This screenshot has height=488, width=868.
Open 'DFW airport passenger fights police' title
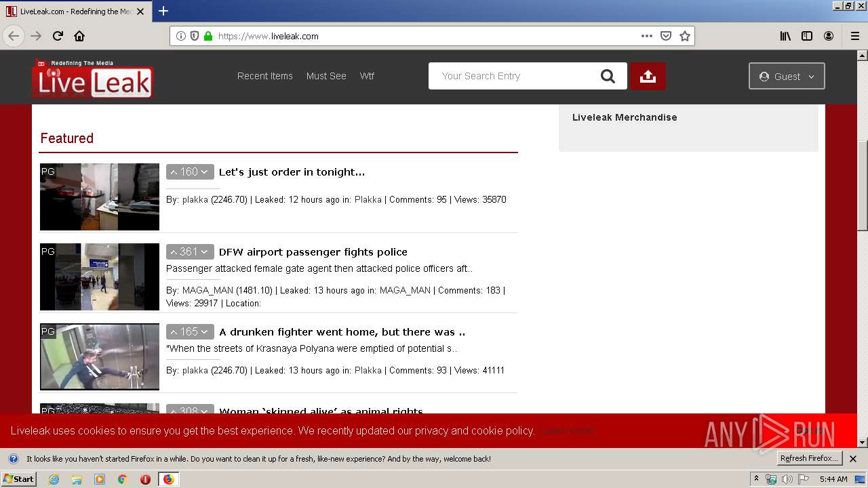click(x=313, y=252)
